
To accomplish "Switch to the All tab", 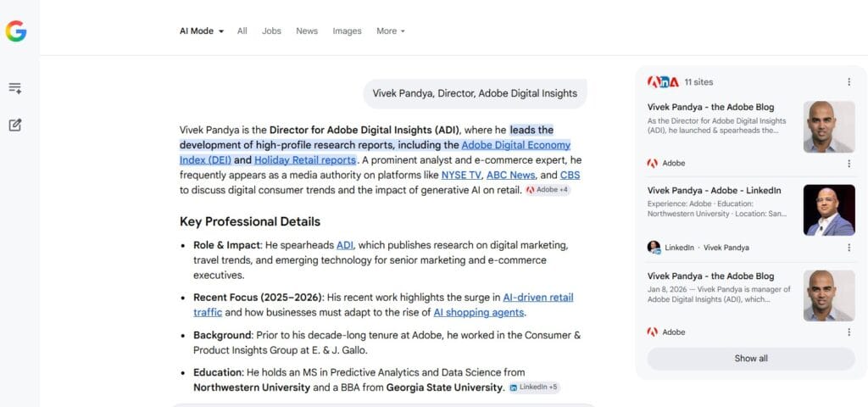I will (242, 31).
